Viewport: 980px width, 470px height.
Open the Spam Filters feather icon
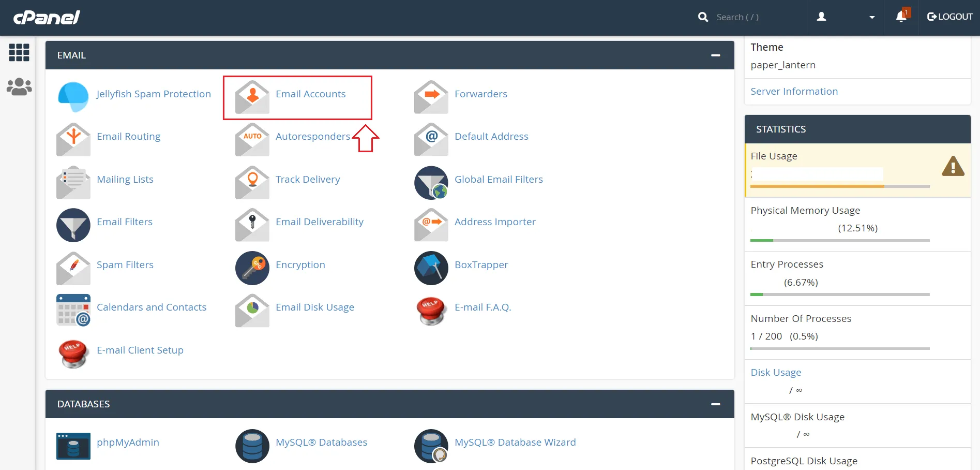pyautogui.click(x=73, y=268)
